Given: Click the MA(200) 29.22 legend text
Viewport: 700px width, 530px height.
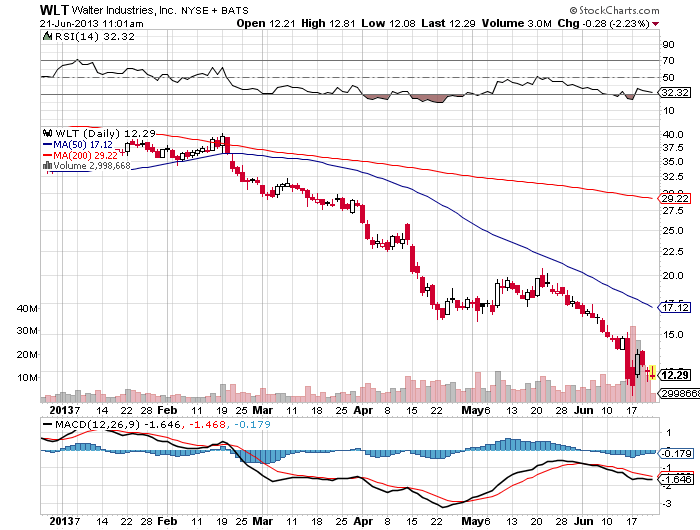Looking at the screenshot, I should coord(85,155).
